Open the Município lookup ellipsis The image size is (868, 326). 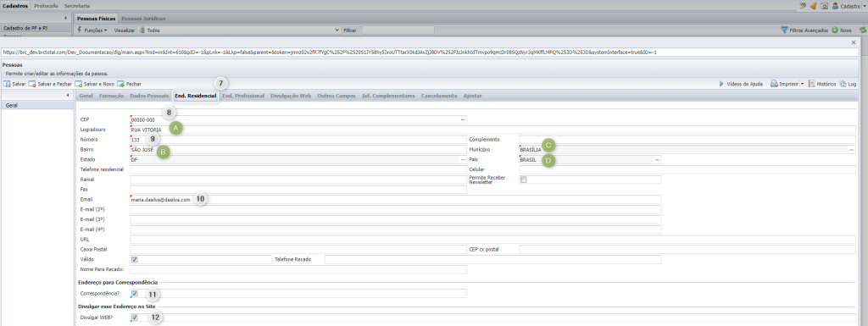coord(851,149)
